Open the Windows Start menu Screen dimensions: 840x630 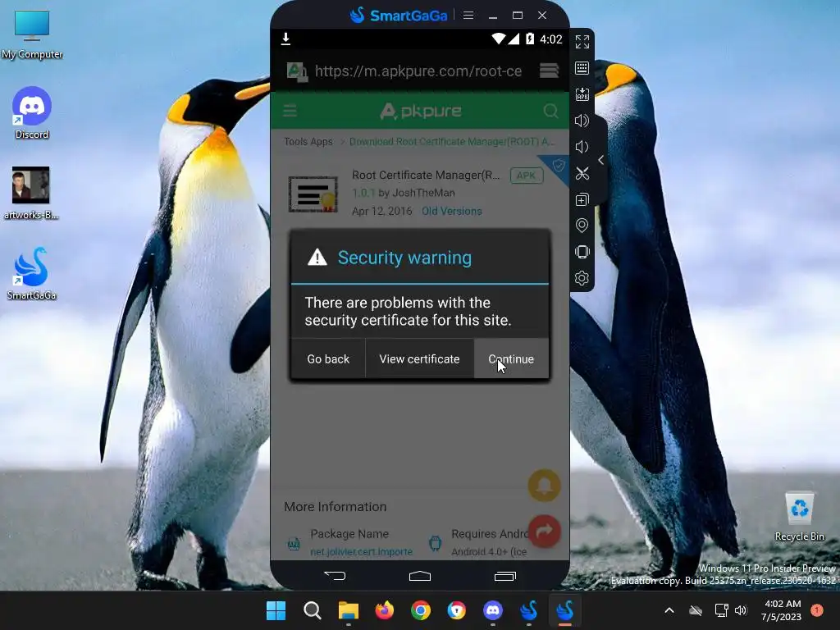pyautogui.click(x=276, y=610)
